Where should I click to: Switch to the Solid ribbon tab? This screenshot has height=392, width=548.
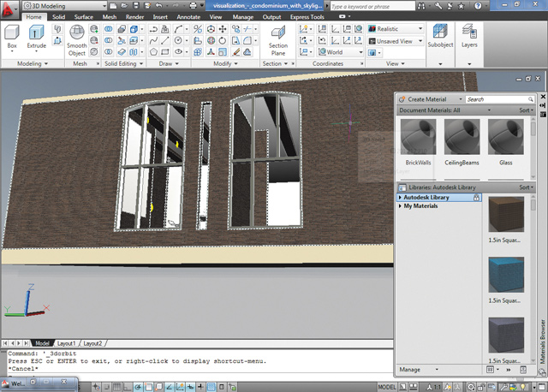58,17
